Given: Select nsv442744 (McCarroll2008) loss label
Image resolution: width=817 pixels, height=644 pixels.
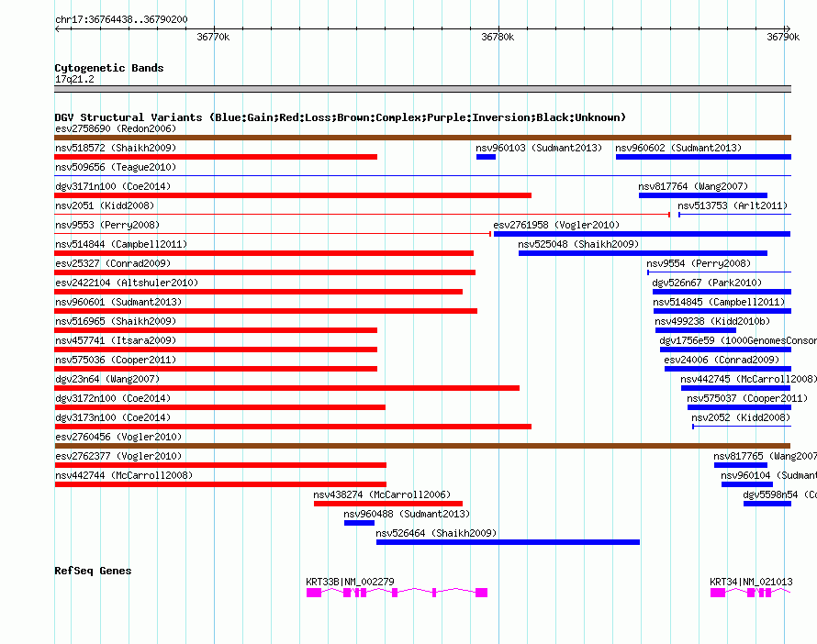Looking at the screenshot, I should point(124,475).
